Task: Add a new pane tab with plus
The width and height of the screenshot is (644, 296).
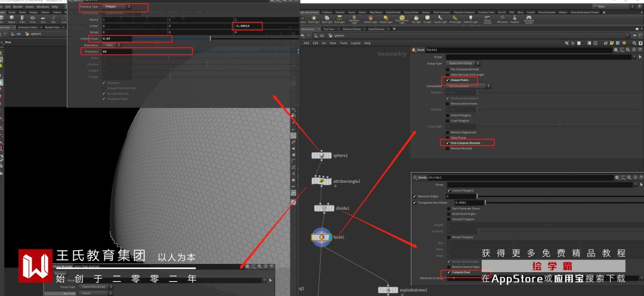Action: (x=394, y=29)
